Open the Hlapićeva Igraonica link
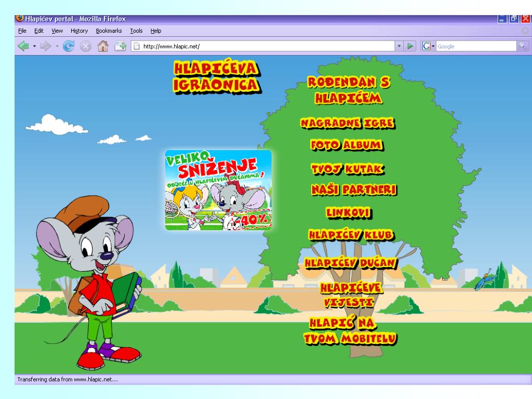 point(217,77)
